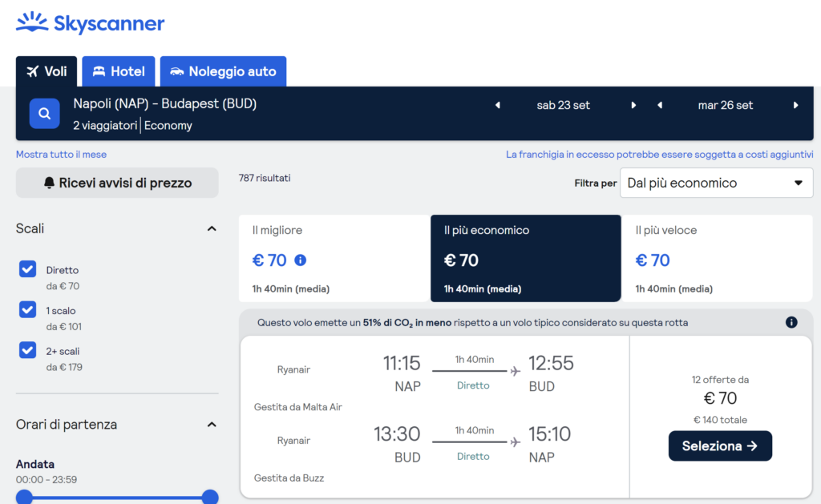821x504 pixels.
Task: Click the Skyscanner logo
Action: [90, 23]
